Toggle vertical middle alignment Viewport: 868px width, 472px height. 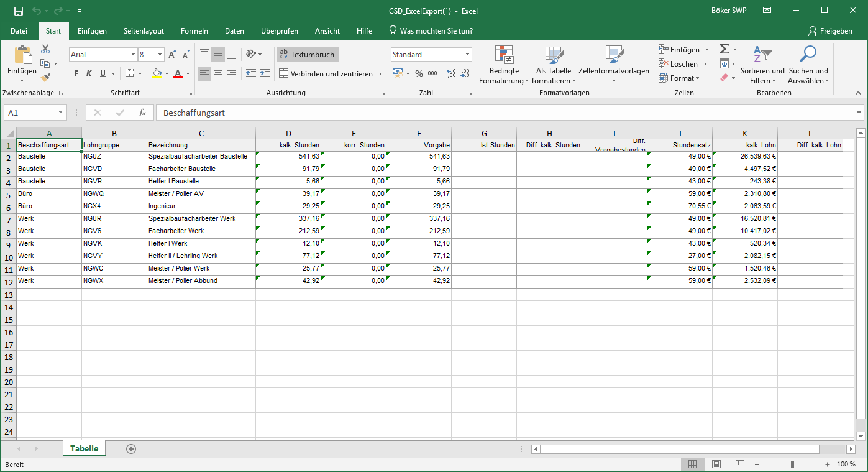[x=218, y=55]
